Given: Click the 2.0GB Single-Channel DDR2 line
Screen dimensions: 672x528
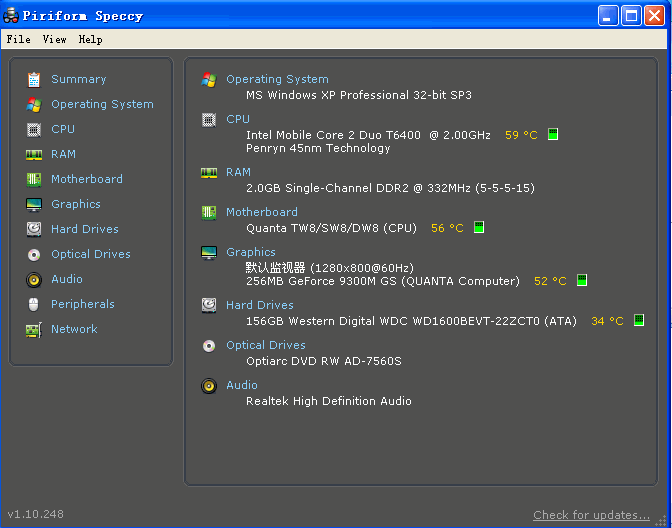Looking at the screenshot, I should 390,188.
